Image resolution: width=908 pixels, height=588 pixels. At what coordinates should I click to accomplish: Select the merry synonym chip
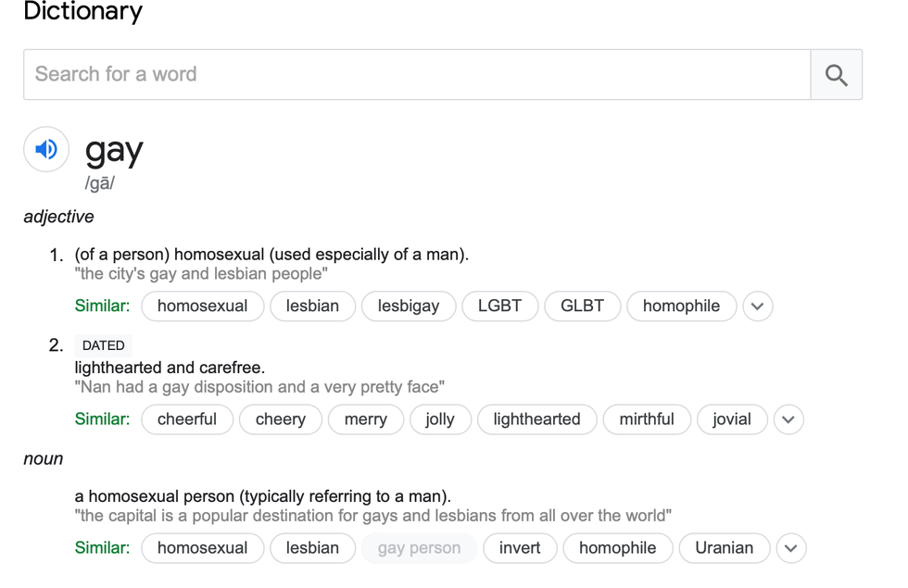click(366, 419)
